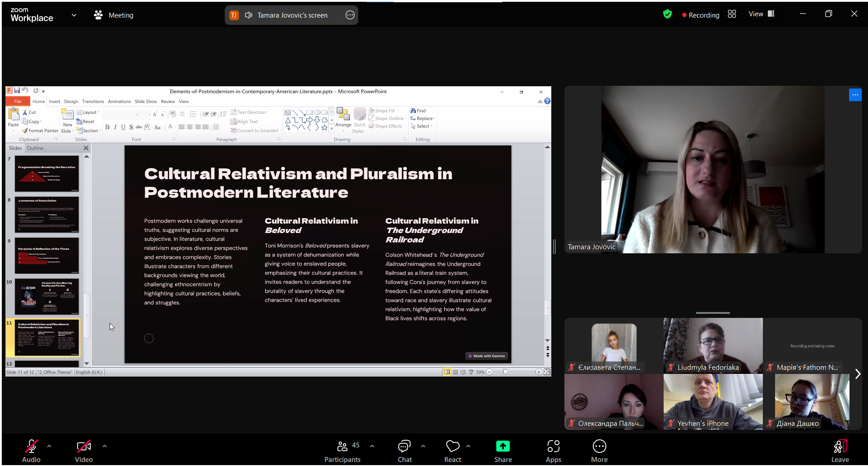Unmute microphone with Audio button
The width and height of the screenshot is (868, 466).
click(x=31, y=451)
